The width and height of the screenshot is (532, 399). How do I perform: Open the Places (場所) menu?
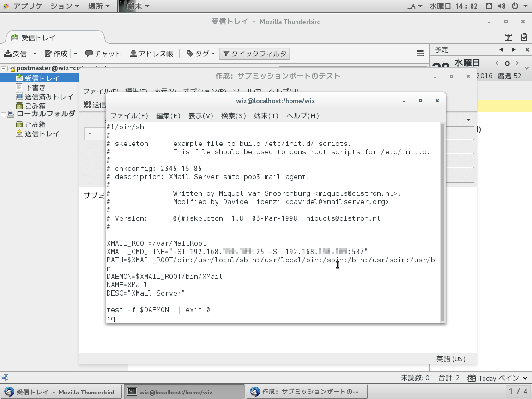98,6
